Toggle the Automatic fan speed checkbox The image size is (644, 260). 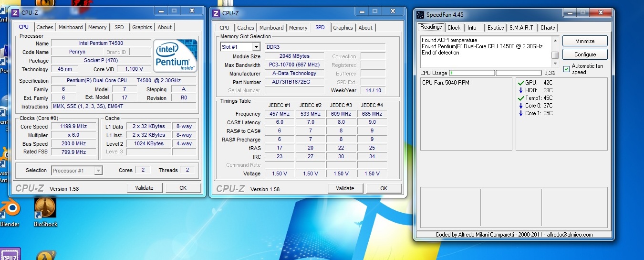tap(566, 69)
